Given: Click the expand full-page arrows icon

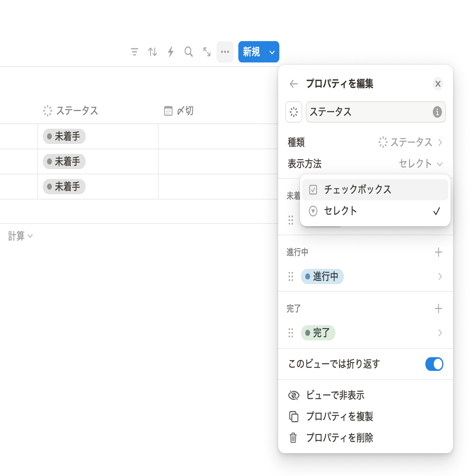Looking at the screenshot, I should pyautogui.click(x=207, y=52).
